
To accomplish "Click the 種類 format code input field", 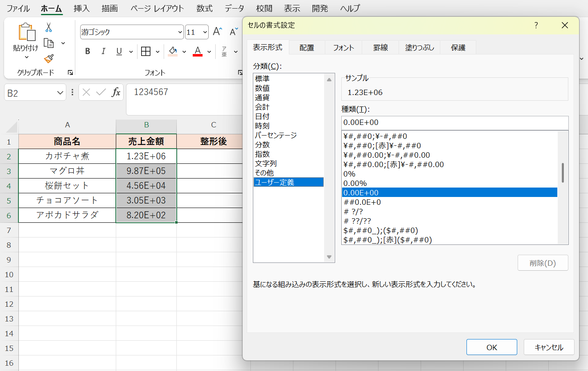I will (454, 122).
